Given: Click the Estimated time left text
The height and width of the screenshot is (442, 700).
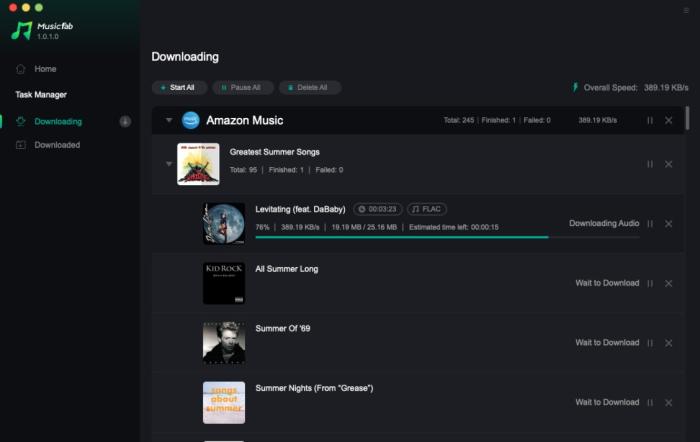Looking at the screenshot, I should [454, 227].
